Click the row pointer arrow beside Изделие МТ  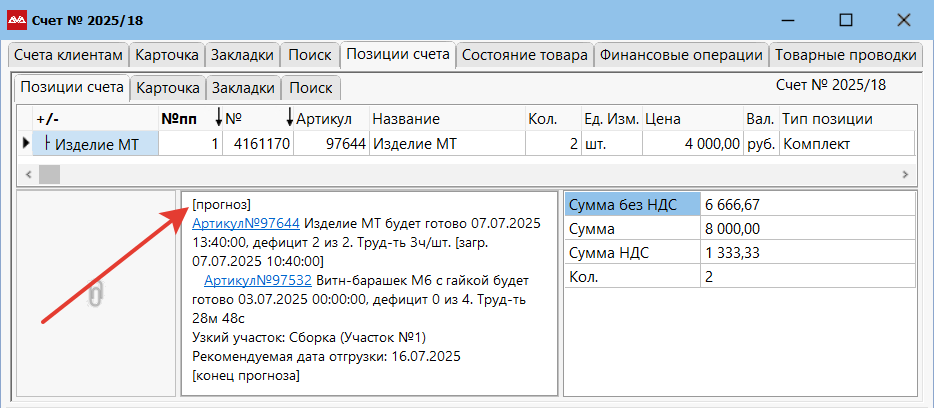coord(25,143)
